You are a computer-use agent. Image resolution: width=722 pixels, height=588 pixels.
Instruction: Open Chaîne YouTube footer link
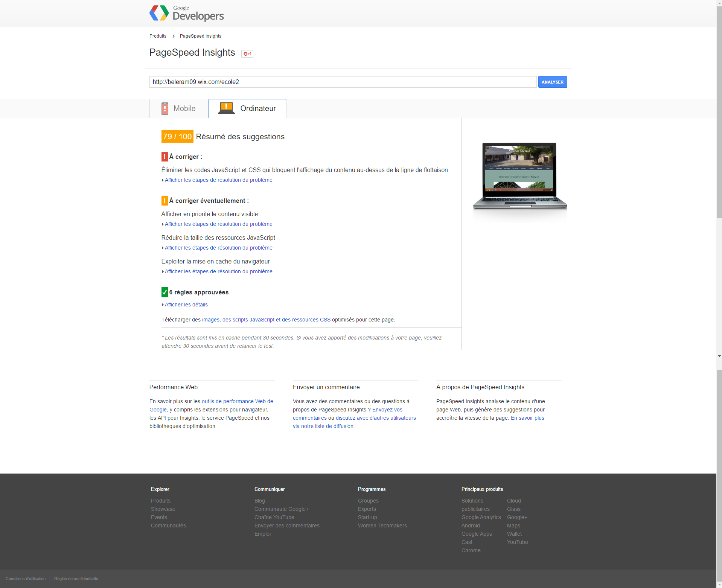tap(274, 517)
